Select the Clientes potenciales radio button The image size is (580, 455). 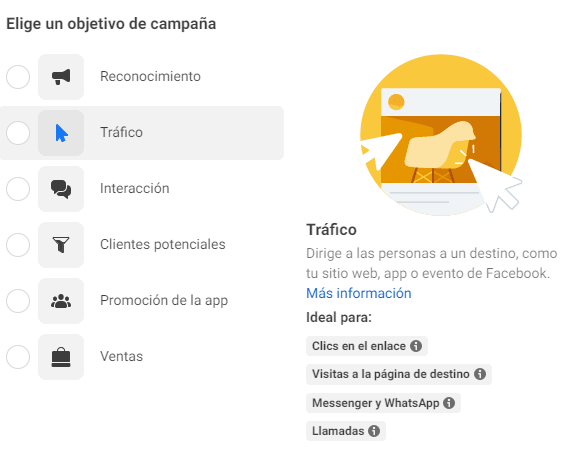(x=18, y=245)
